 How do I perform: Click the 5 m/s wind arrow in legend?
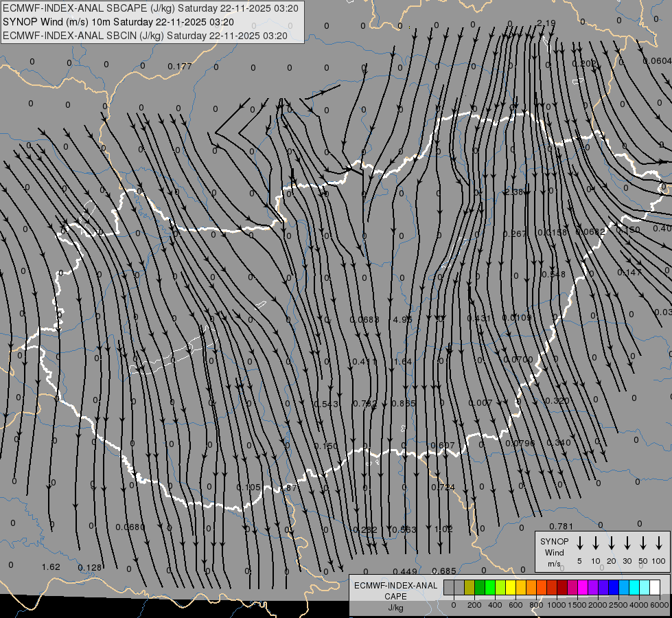point(579,543)
